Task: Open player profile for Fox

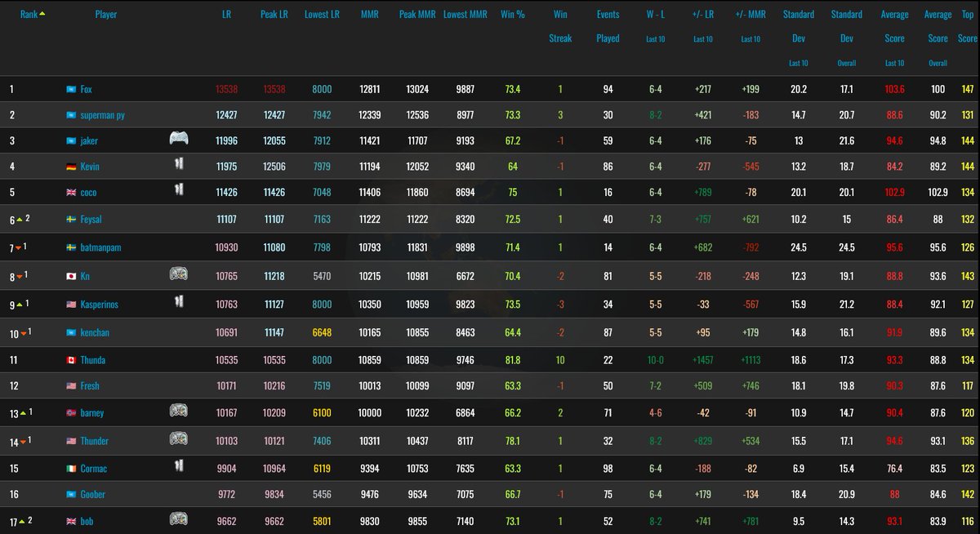Action: pos(86,89)
